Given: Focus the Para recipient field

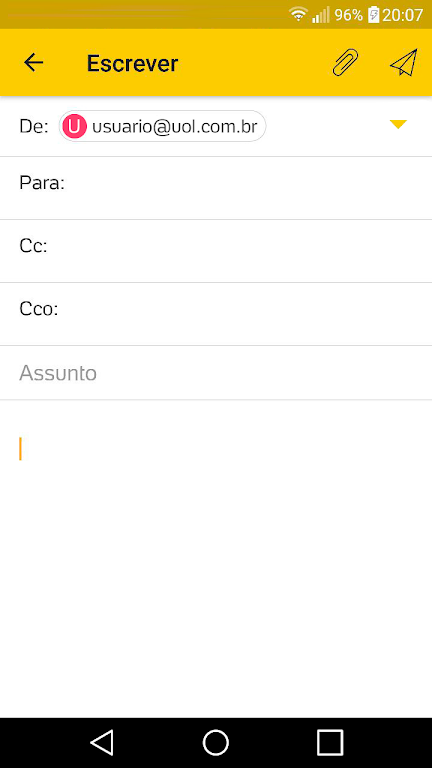Looking at the screenshot, I should coord(216,188).
